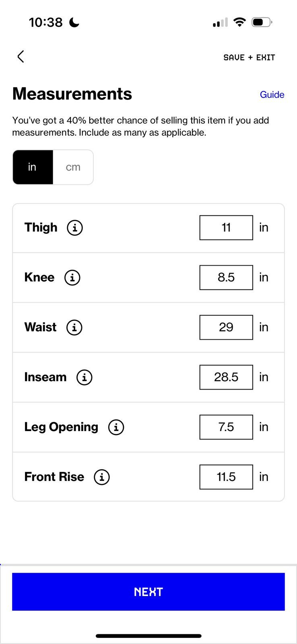Edit the Inseam 28.5 field
Image resolution: width=297 pixels, height=644 pixels.
[226, 378]
